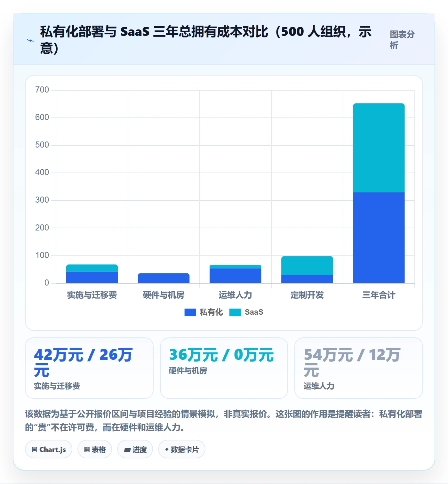Screen dimensions: 448x484
Task: Click the 三年合计 x-axis label
Action: click(379, 295)
